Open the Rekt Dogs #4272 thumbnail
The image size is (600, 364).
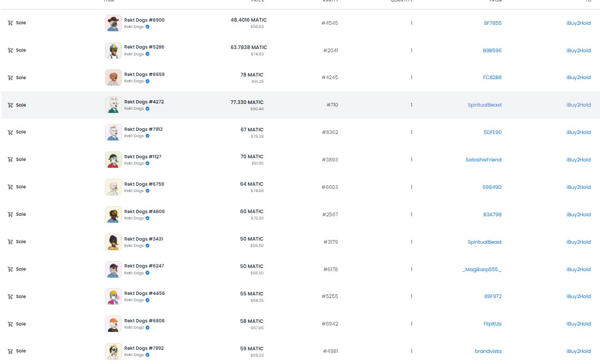pyautogui.click(x=113, y=105)
